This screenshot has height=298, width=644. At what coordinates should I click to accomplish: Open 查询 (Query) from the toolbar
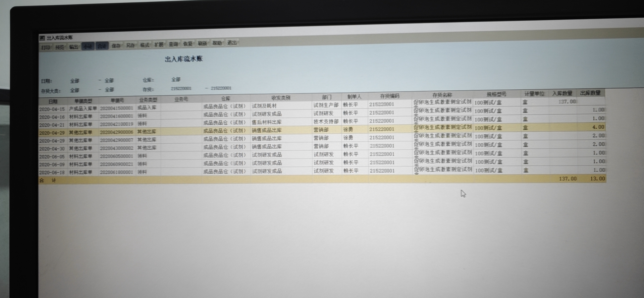(173, 44)
